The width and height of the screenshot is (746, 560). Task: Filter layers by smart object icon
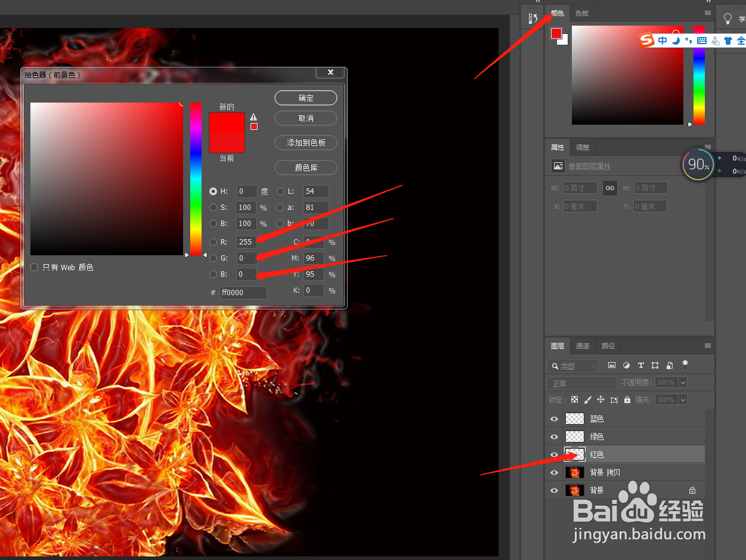[670, 365]
